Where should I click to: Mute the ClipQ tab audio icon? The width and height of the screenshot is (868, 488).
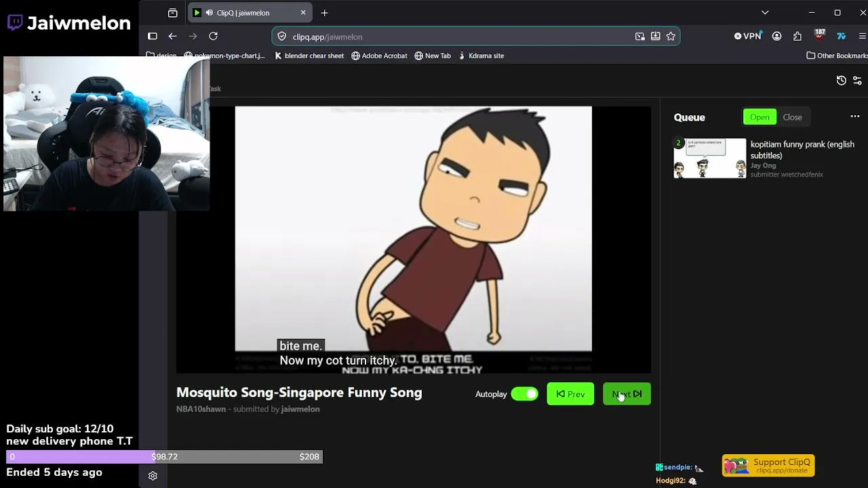pos(210,13)
